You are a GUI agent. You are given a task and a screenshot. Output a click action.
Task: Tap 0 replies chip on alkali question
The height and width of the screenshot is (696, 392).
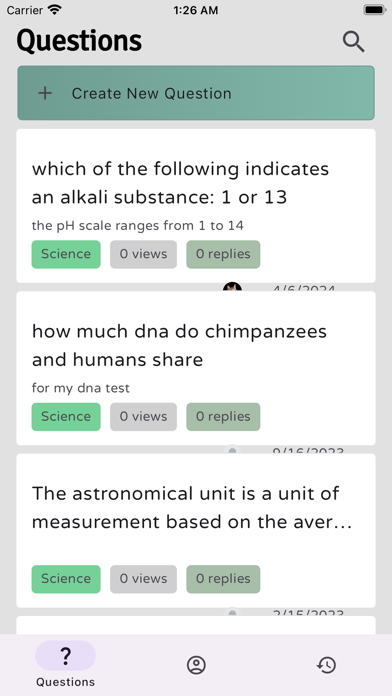tap(223, 254)
